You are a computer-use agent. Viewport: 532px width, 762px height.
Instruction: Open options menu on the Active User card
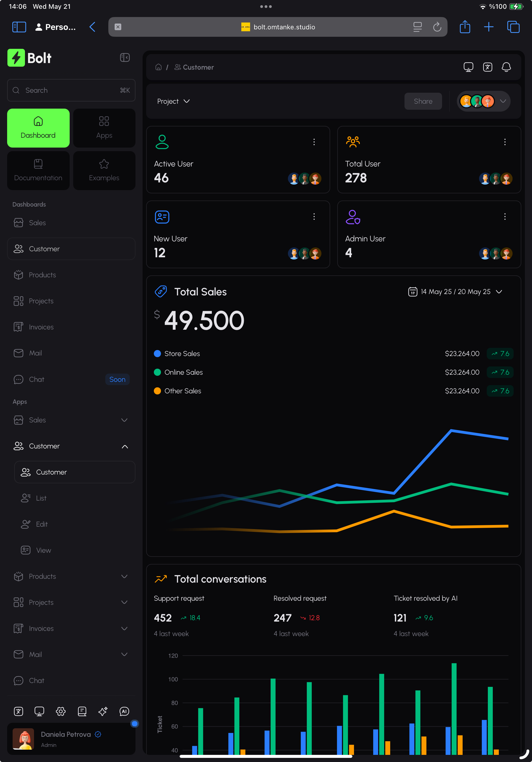(314, 142)
